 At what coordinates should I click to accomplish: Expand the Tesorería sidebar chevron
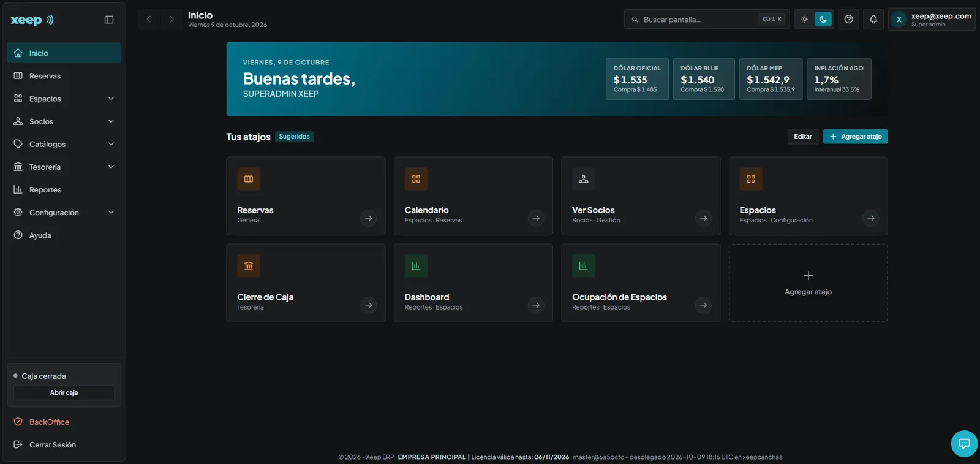click(111, 167)
